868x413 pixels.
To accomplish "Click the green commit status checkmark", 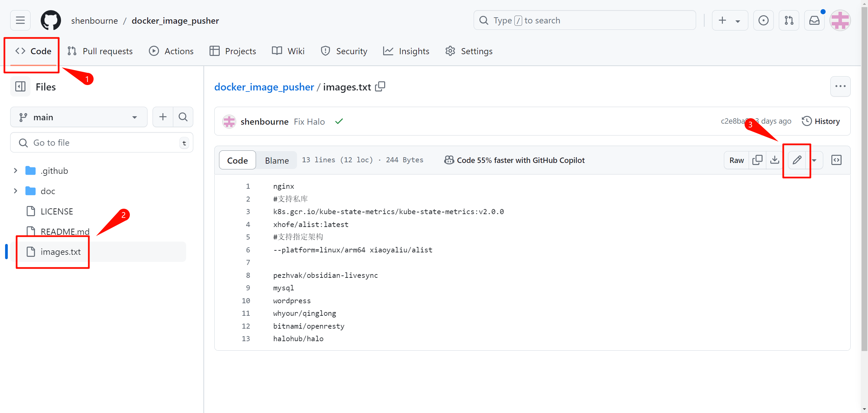I will (x=339, y=121).
